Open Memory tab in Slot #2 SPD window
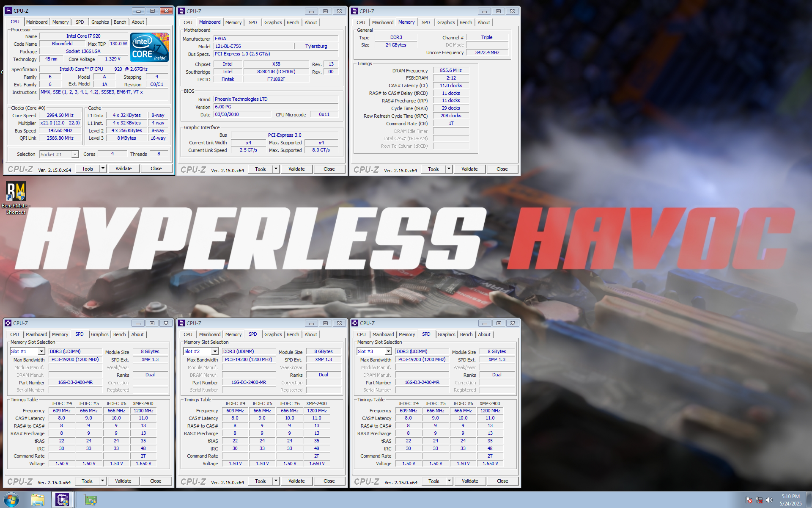The image size is (812, 508). (x=233, y=334)
